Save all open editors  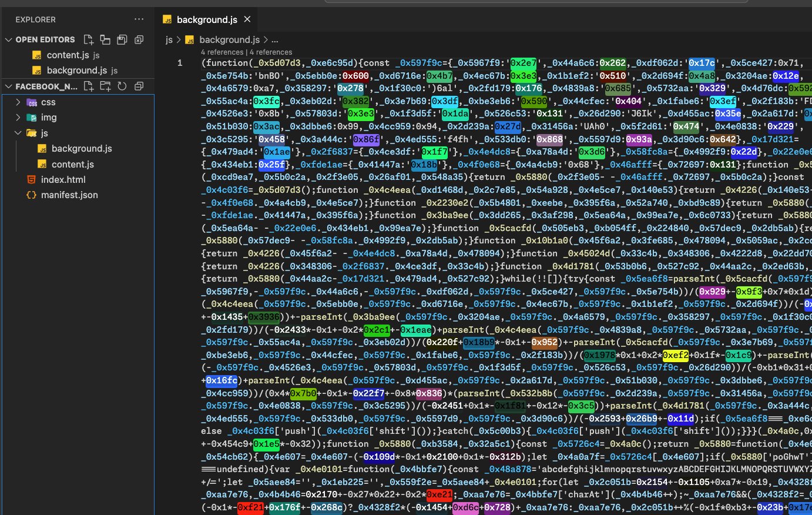(x=122, y=39)
